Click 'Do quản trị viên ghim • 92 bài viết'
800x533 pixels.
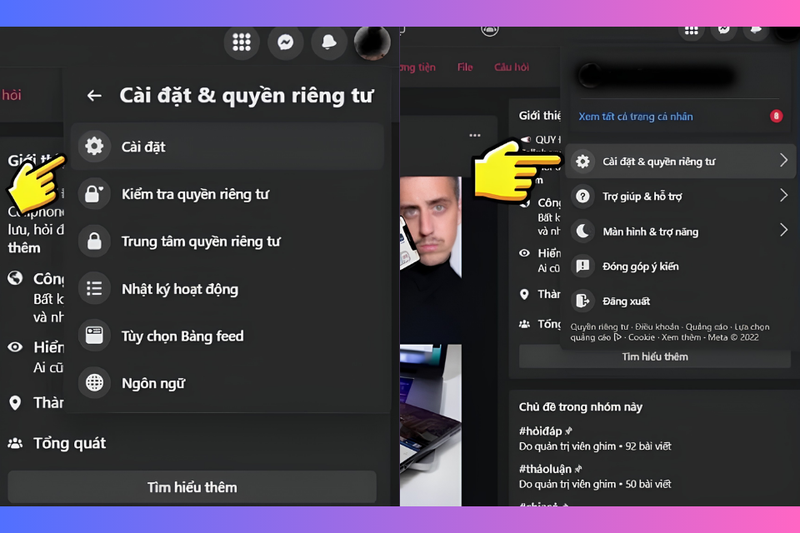pos(595,446)
